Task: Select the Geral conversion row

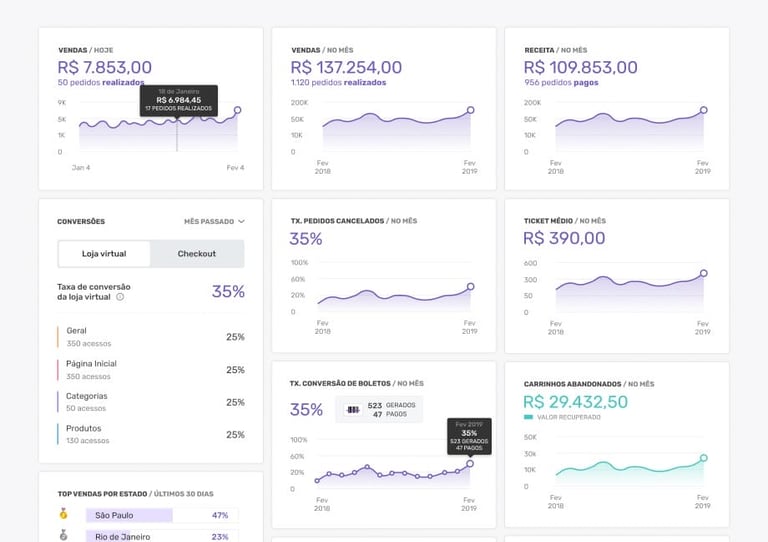Action: [x=151, y=337]
